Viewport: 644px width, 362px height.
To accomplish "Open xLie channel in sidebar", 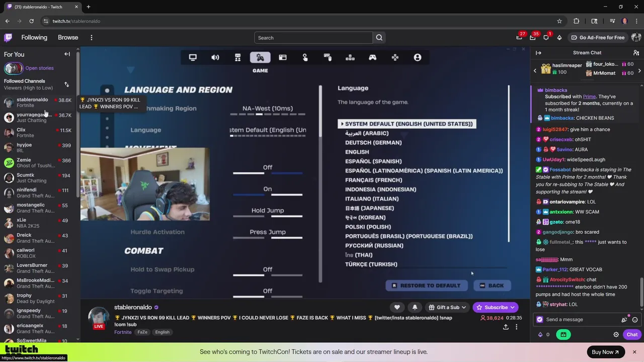I will click(x=38, y=223).
